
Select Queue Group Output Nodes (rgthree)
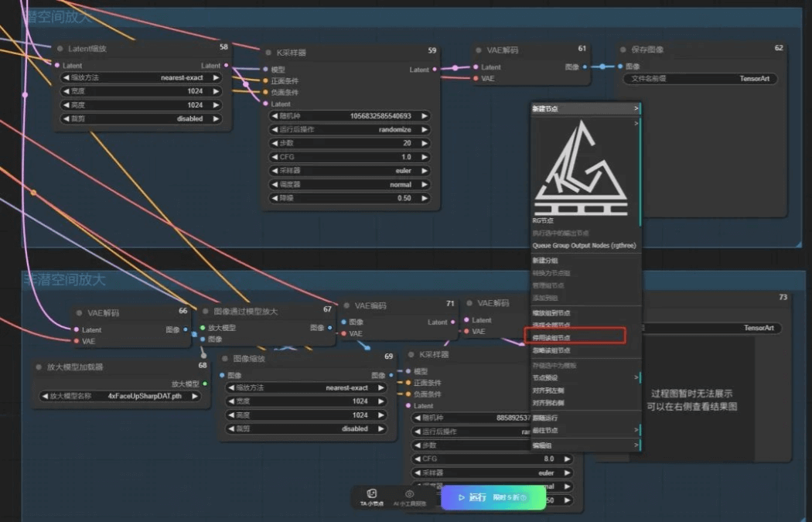pyautogui.click(x=584, y=245)
